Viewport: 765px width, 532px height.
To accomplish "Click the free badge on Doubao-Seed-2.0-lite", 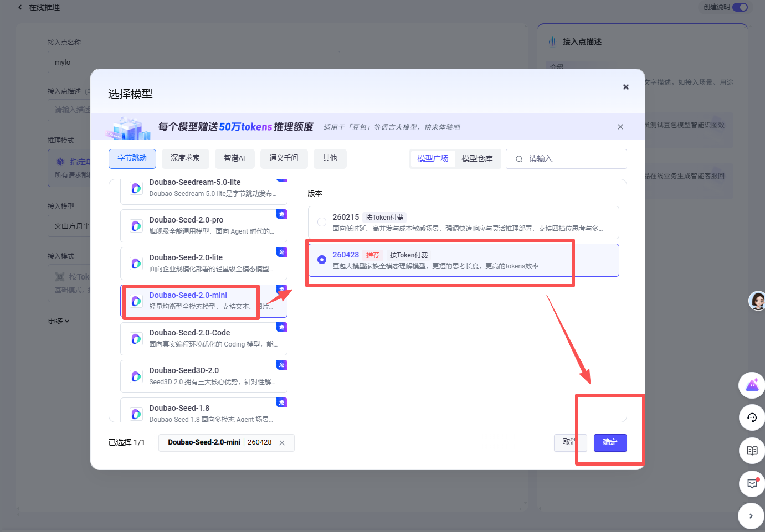I will pos(282,252).
